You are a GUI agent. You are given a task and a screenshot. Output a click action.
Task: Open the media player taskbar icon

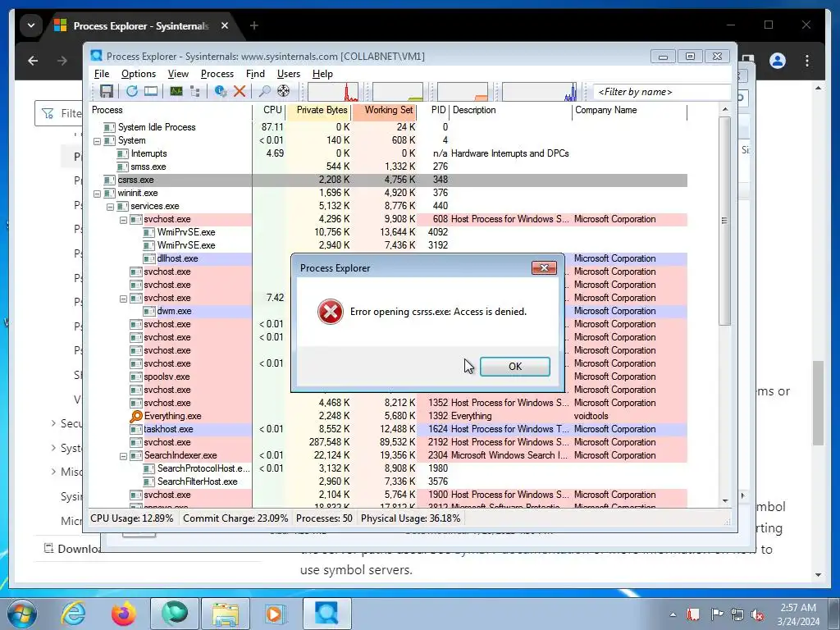click(x=276, y=614)
